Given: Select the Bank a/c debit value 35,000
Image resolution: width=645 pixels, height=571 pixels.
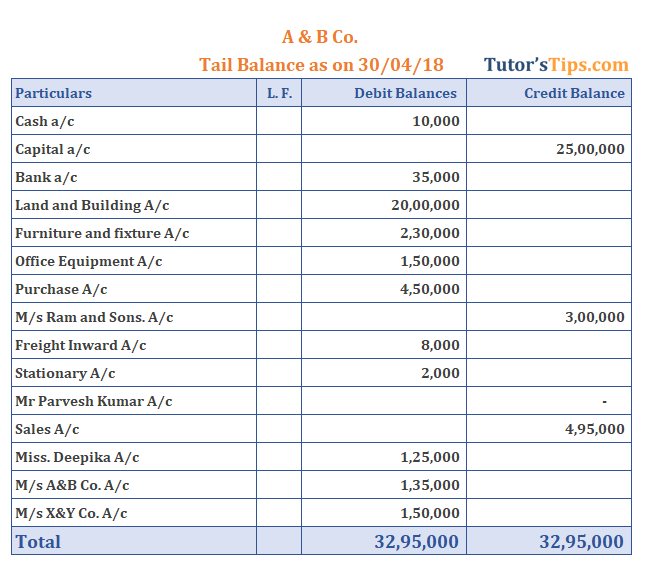Looking at the screenshot, I should click(x=436, y=177).
